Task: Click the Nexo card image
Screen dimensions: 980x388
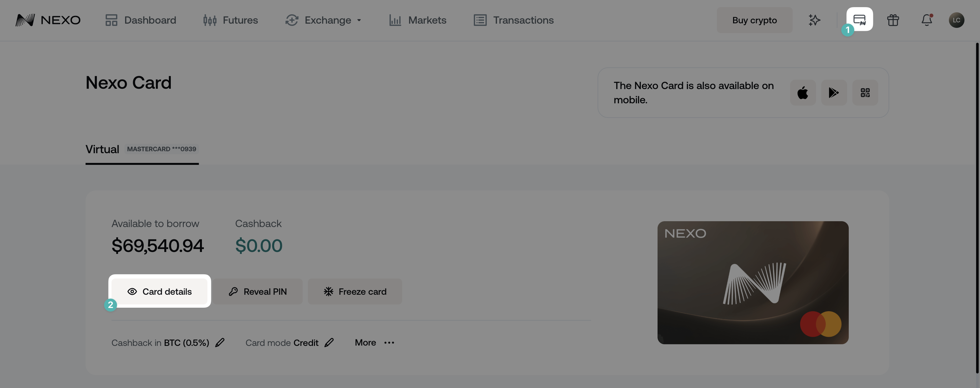Action: click(x=752, y=283)
